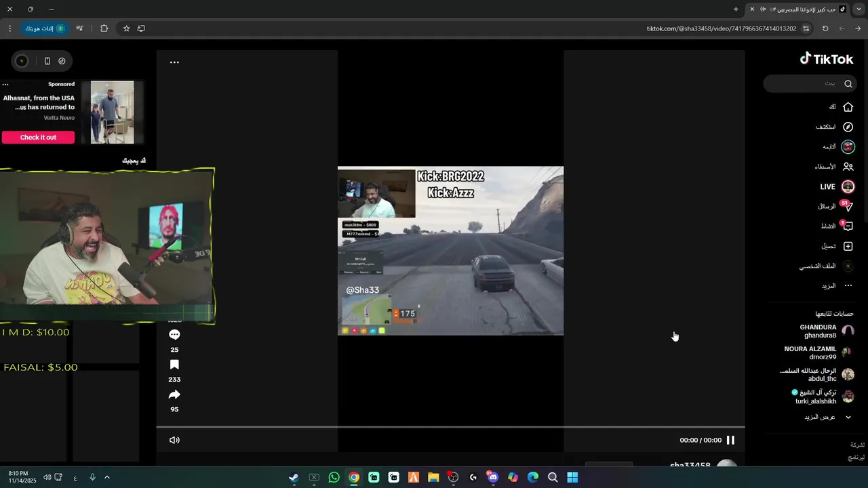Open Activity inbox icon with 1 badge

[x=848, y=226]
